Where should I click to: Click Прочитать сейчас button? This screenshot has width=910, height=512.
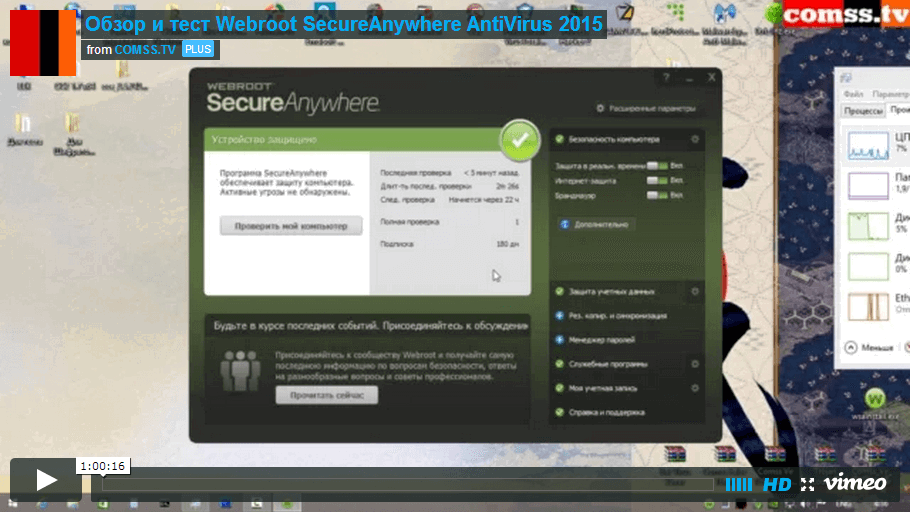point(327,395)
